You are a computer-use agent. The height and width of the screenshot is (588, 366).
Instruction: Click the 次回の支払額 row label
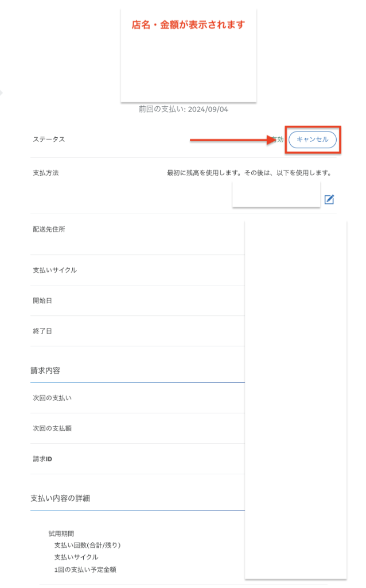point(52,428)
